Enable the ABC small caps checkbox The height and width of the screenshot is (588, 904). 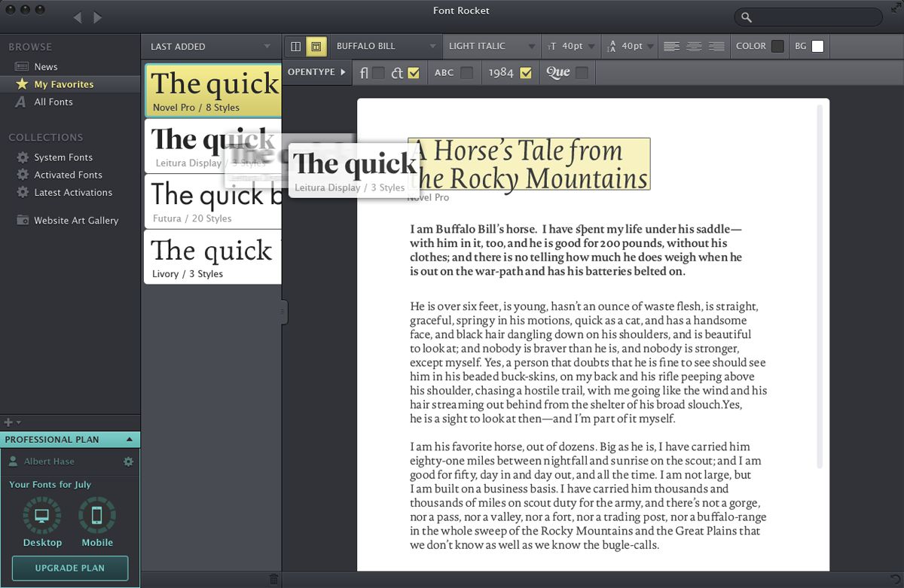click(467, 73)
